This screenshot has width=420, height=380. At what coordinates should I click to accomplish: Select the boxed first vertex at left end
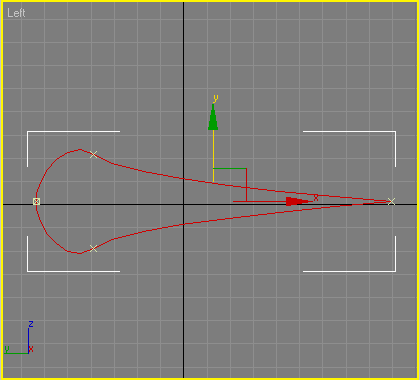(x=36, y=201)
